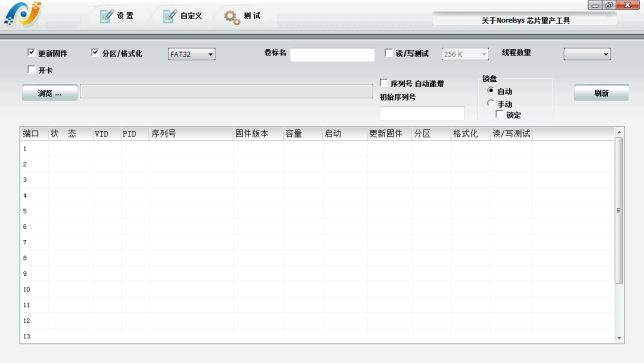Click the 卷标名 volume label field
Viewport: 644px width, 363px height.
click(332, 55)
